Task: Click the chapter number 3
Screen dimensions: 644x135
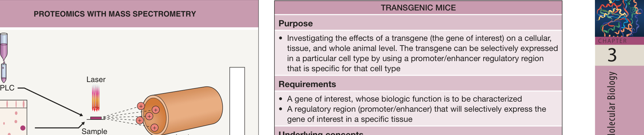Action: [x=612, y=55]
